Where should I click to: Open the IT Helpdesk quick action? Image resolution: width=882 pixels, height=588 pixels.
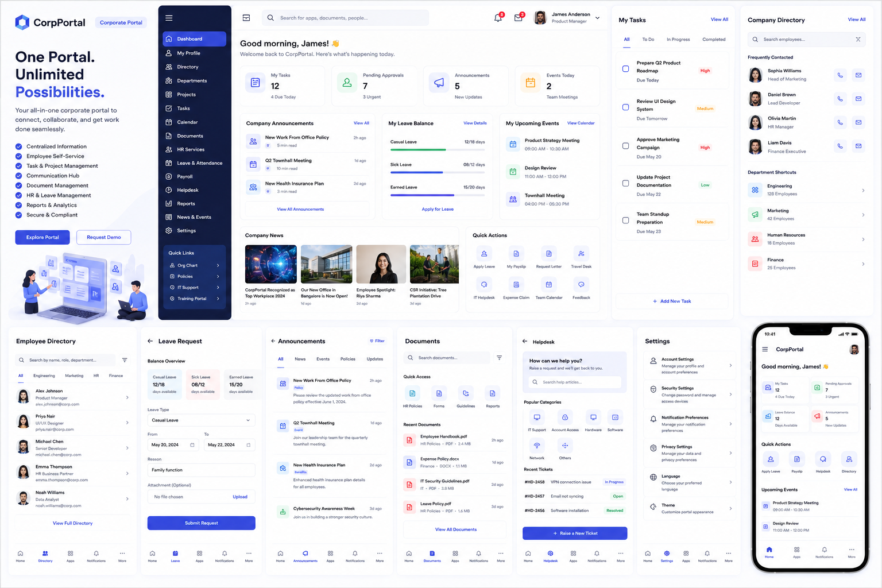[484, 285]
